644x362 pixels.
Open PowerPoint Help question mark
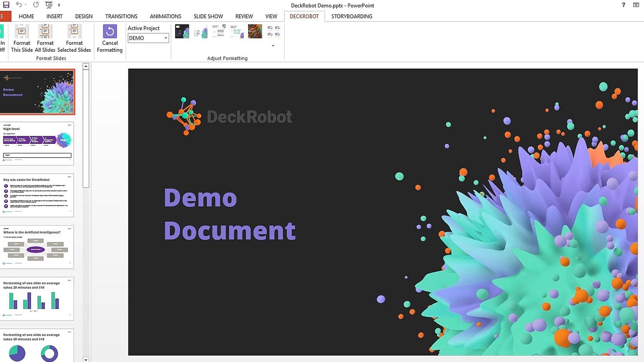tap(623, 5)
